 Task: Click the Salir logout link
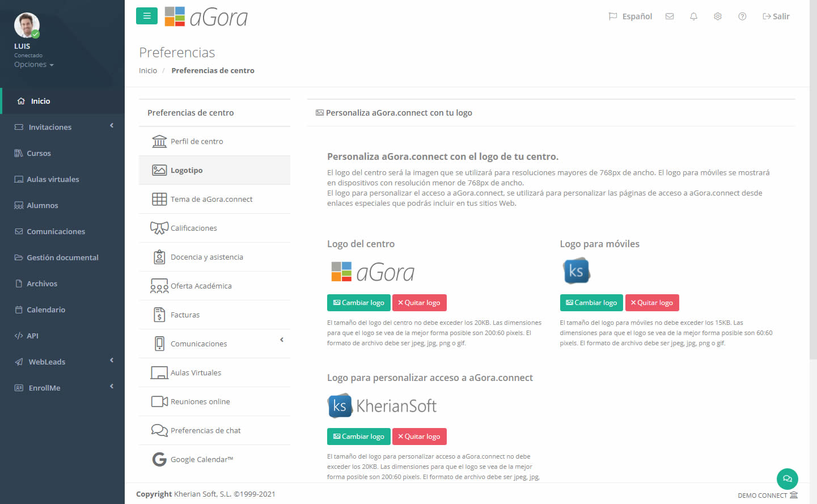click(x=776, y=16)
